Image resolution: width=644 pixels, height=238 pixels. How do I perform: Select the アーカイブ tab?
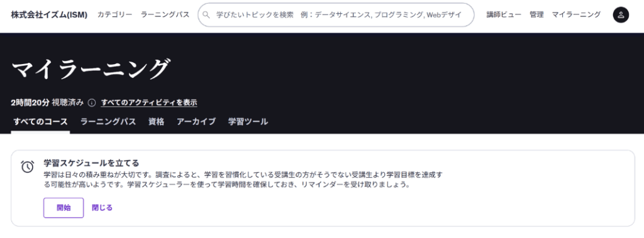pyautogui.click(x=196, y=122)
